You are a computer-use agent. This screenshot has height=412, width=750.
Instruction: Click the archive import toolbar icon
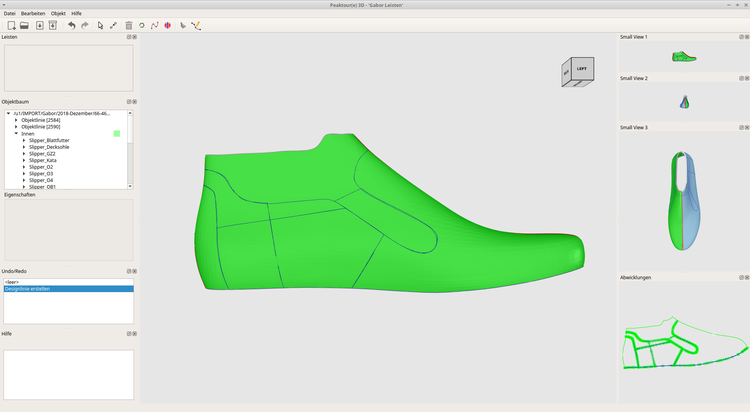53,25
